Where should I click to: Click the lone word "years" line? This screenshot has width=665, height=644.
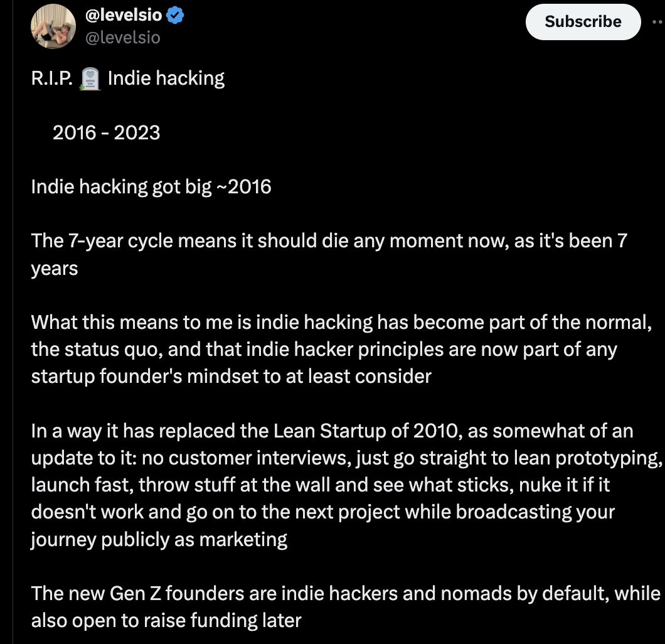pyautogui.click(x=55, y=269)
